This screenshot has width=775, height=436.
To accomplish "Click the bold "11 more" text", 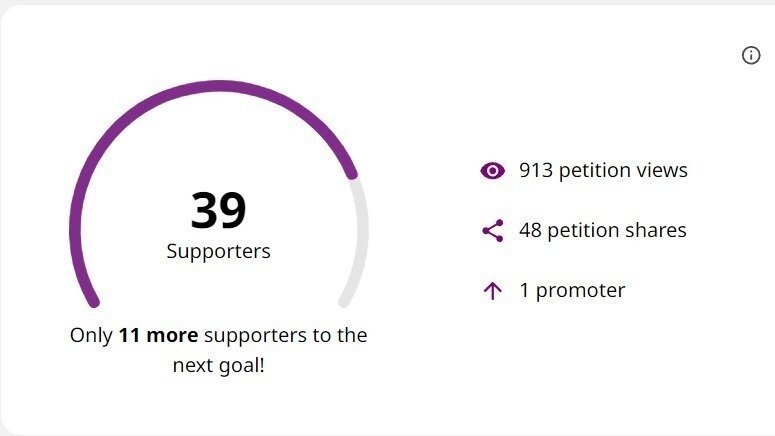I will pos(158,335).
